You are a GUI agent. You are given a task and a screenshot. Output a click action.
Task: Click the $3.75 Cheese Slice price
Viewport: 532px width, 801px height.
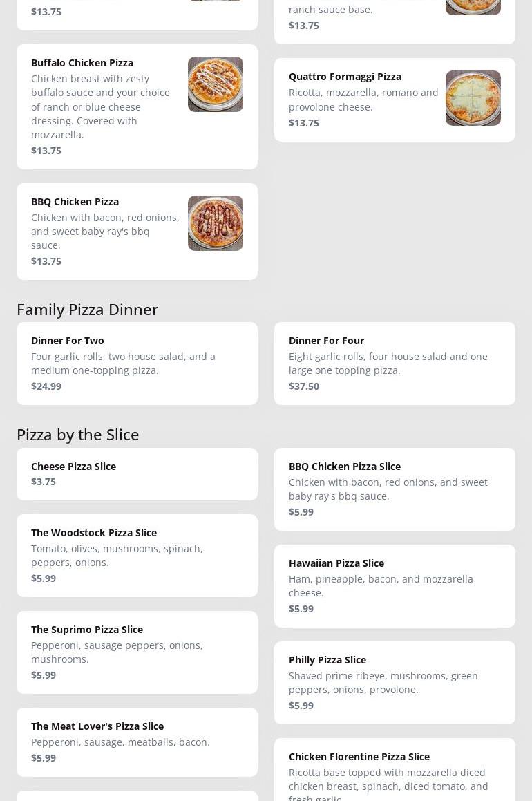click(x=44, y=482)
